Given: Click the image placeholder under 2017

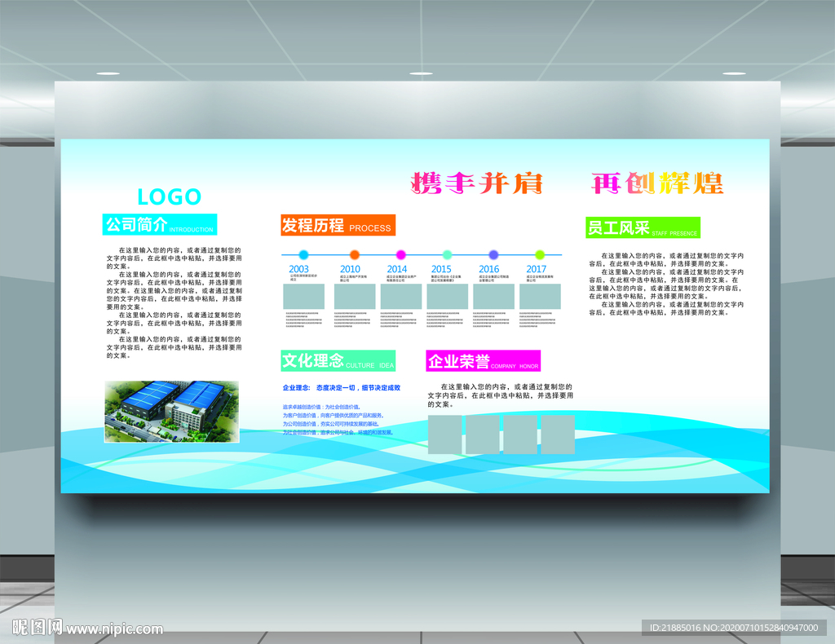Looking at the screenshot, I should (x=540, y=297).
